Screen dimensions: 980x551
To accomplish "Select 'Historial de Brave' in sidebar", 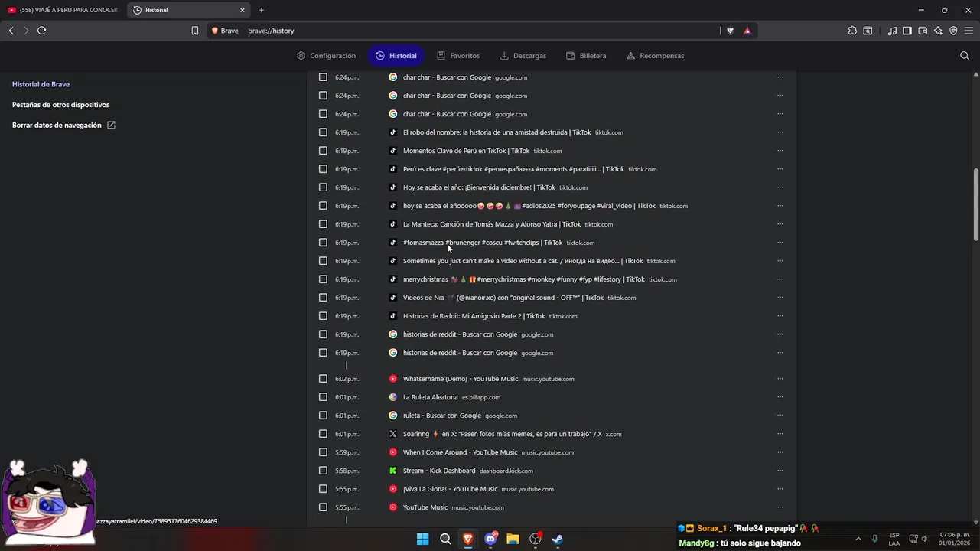I will [41, 84].
